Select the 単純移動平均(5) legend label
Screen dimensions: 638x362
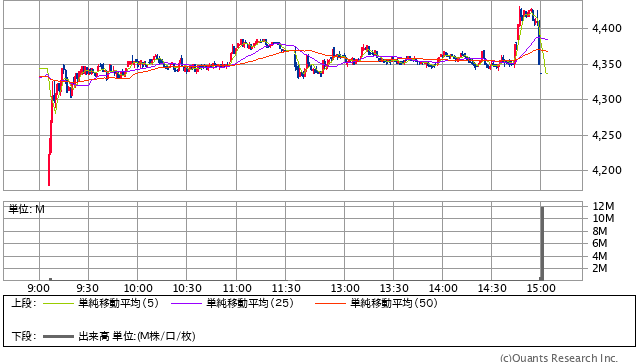coord(118,303)
